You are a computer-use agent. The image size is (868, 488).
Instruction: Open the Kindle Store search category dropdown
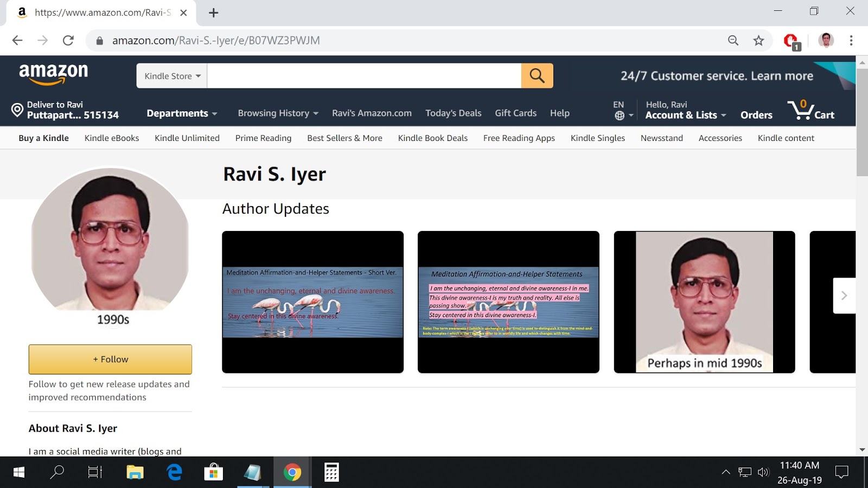172,76
